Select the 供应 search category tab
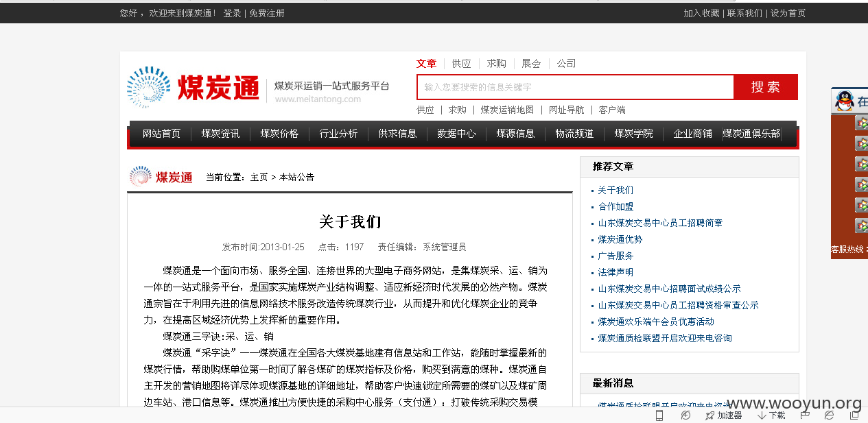Viewport: 868px width, 423px height. 462,64
